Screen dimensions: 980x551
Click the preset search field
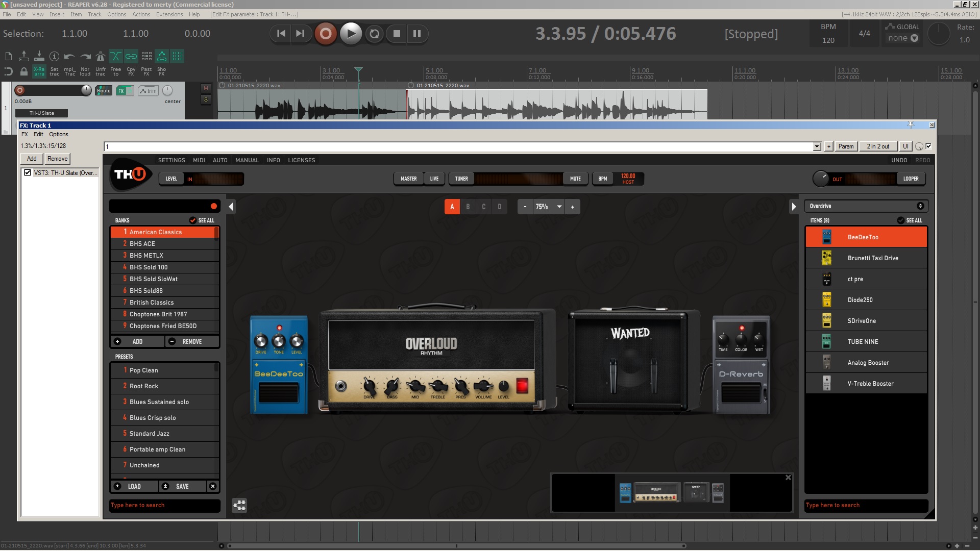165,505
